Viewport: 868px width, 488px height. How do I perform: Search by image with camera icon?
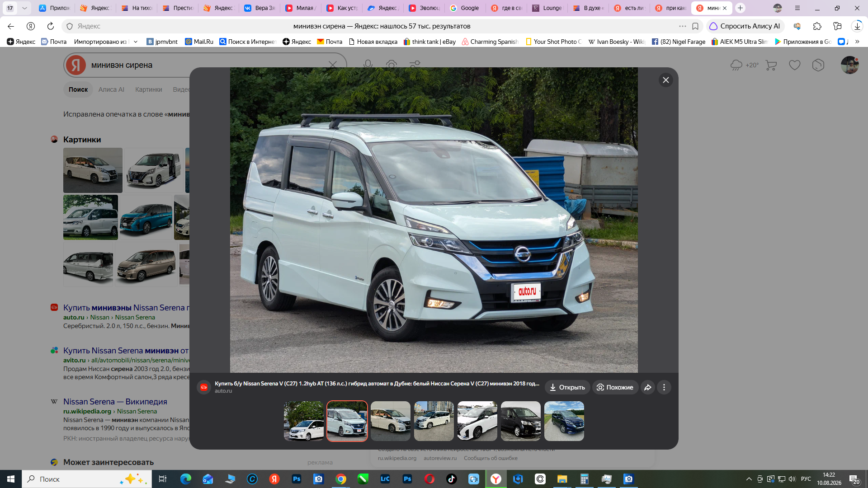click(x=392, y=65)
